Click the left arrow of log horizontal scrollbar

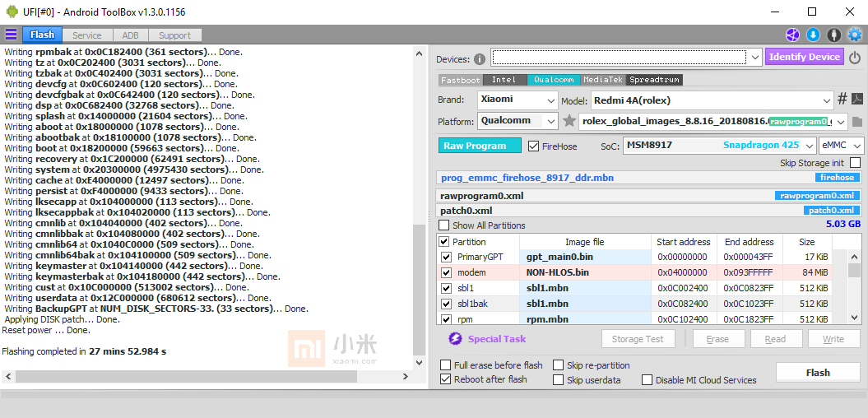point(7,377)
